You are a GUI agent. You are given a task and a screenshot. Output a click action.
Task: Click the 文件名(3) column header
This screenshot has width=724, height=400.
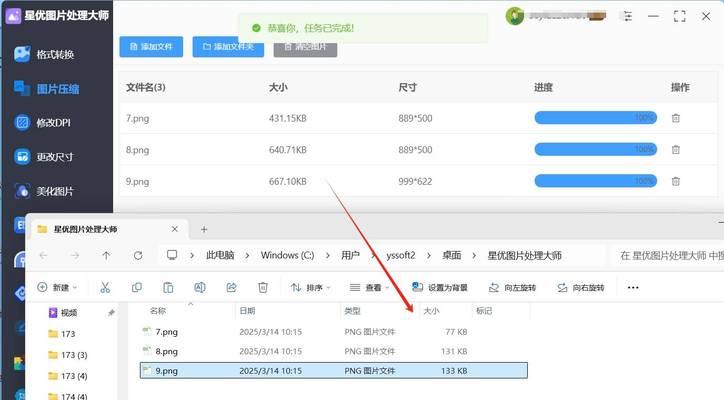point(145,87)
